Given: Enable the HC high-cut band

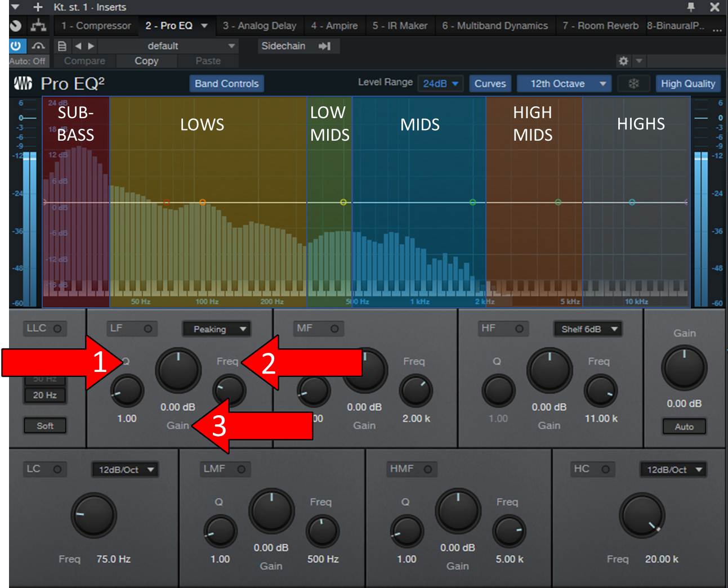Looking at the screenshot, I should 605,469.
